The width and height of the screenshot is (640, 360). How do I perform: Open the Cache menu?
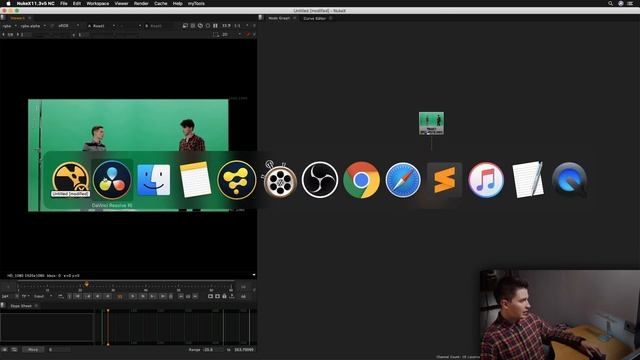point(161,3)
